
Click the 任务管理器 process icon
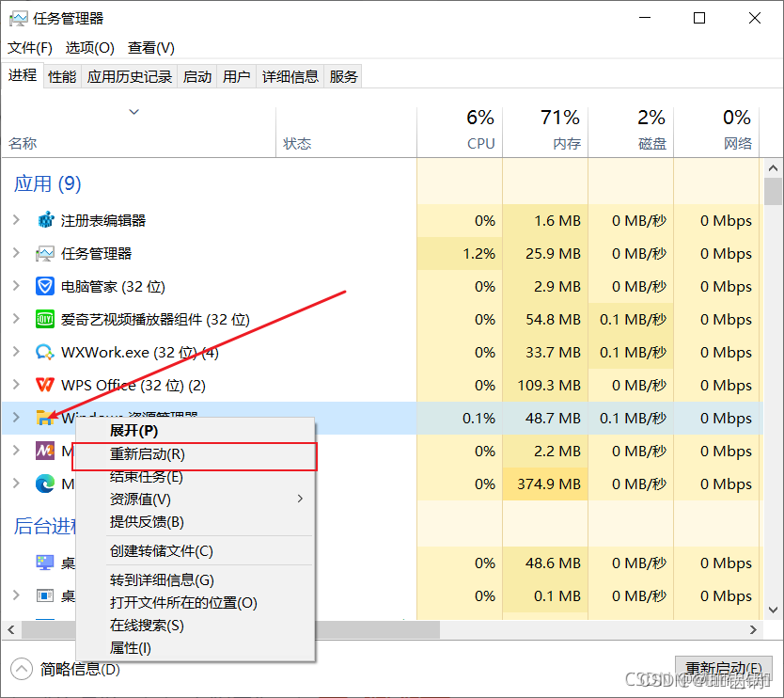point(45,253)
